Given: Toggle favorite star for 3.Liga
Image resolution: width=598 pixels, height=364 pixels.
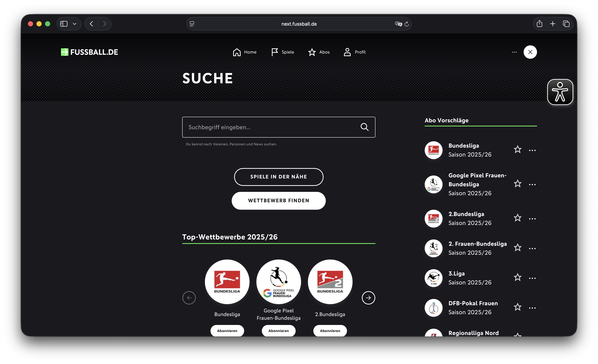Looking at the screenshot, I should pos(517,277).
